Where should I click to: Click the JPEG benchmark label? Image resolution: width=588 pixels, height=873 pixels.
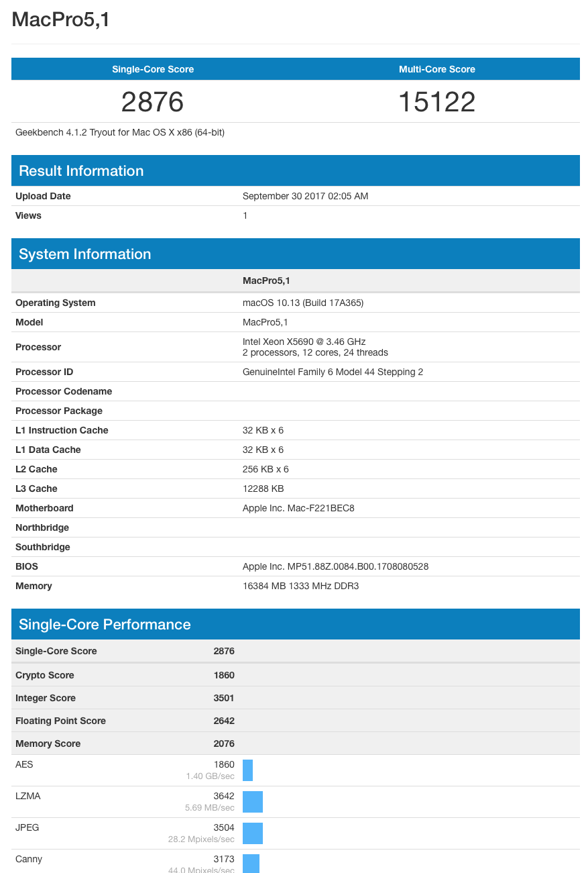[x=27, y=827]
